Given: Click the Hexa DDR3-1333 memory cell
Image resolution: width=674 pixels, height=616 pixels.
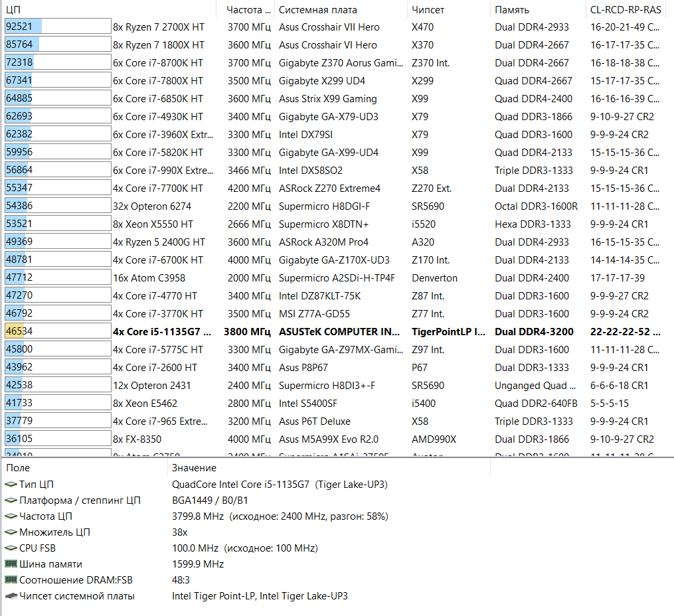Looking at the screenshot, I should coord(533,224).
